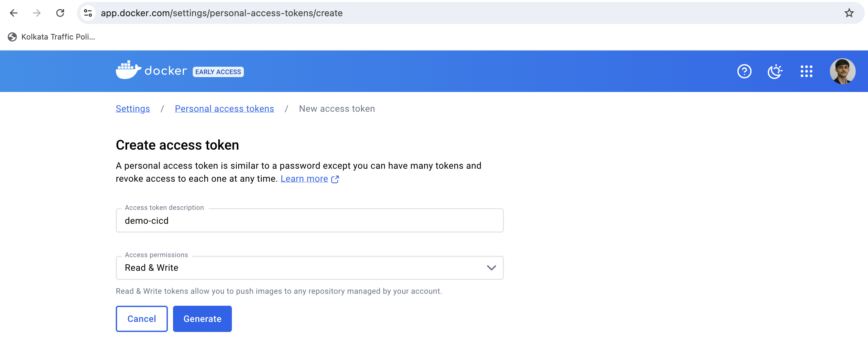Focus the Access token description field
This screenshot has height=342, width=868.
309,221
